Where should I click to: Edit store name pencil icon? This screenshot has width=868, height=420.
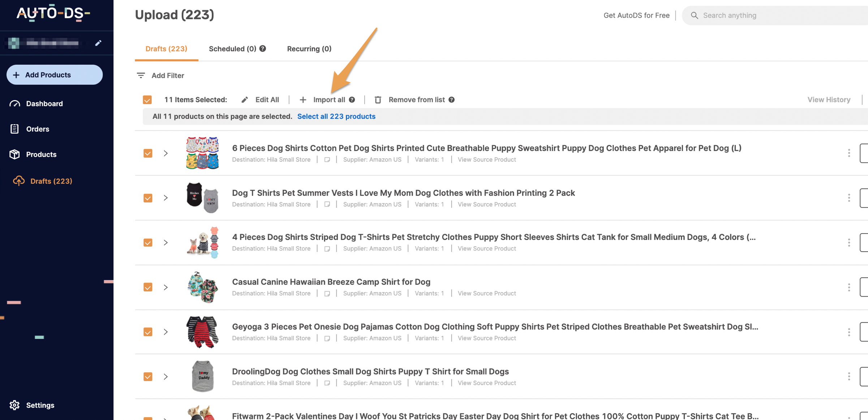tap(98, 43)
